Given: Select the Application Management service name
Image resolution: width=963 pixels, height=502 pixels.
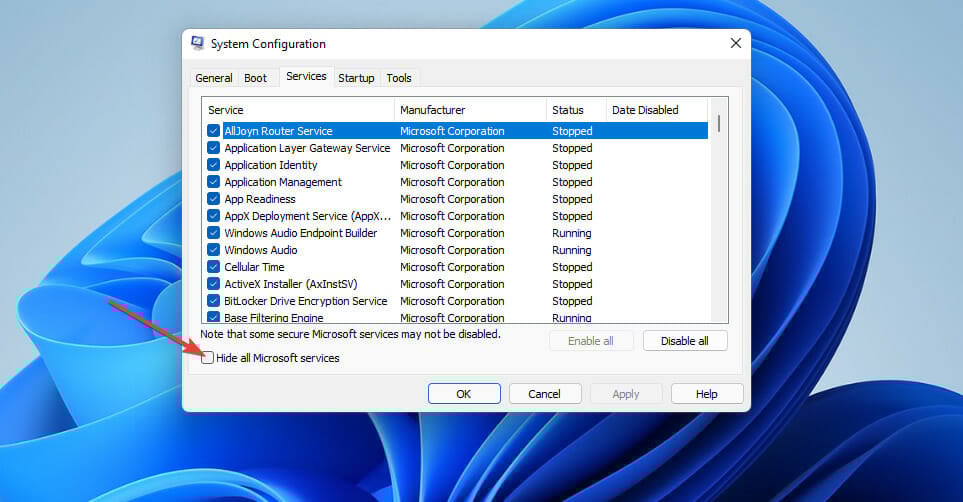Looking at the screenshot, I should point(283,182).
